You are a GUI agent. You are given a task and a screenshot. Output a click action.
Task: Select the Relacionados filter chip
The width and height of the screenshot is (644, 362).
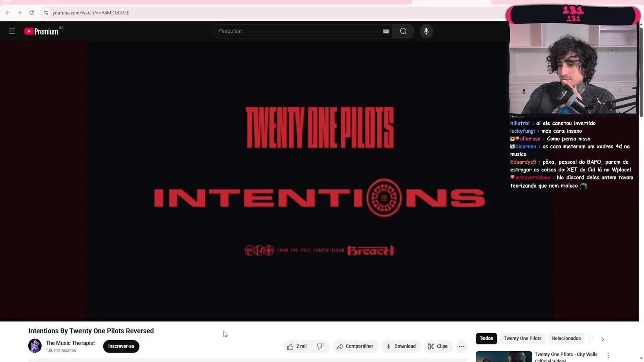point(566,338)
